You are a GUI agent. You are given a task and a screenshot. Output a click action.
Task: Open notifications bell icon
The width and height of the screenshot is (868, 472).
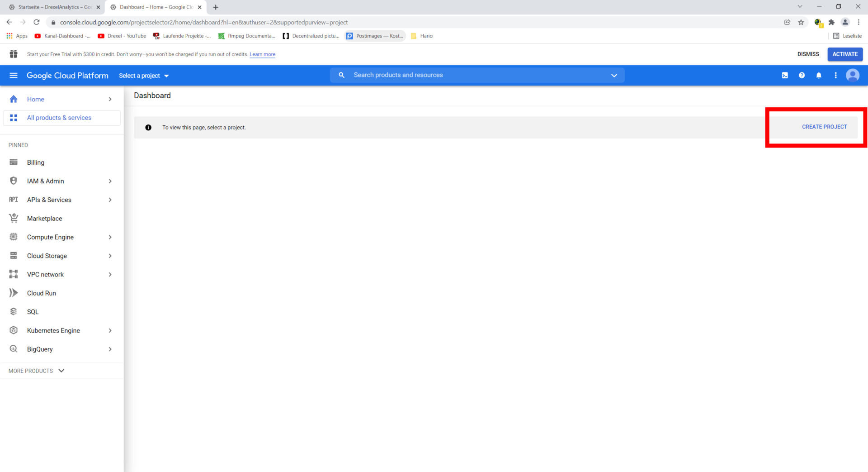coord(819,76)
